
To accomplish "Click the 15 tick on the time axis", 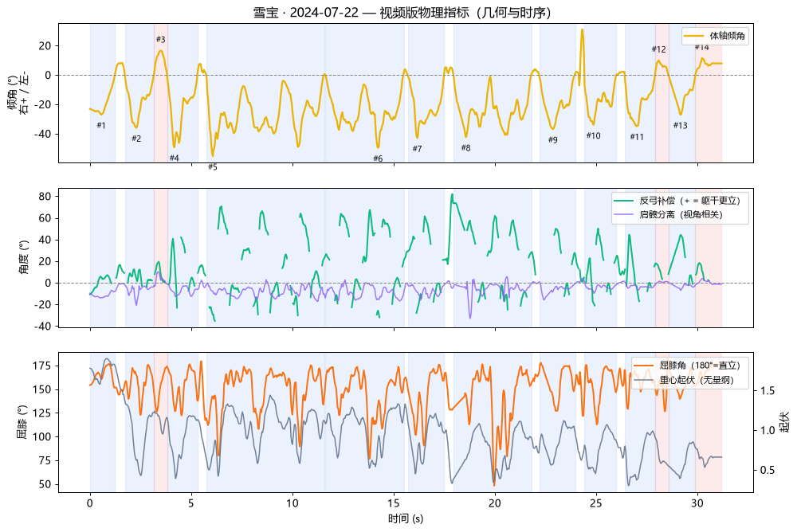I will coord(394,503).
